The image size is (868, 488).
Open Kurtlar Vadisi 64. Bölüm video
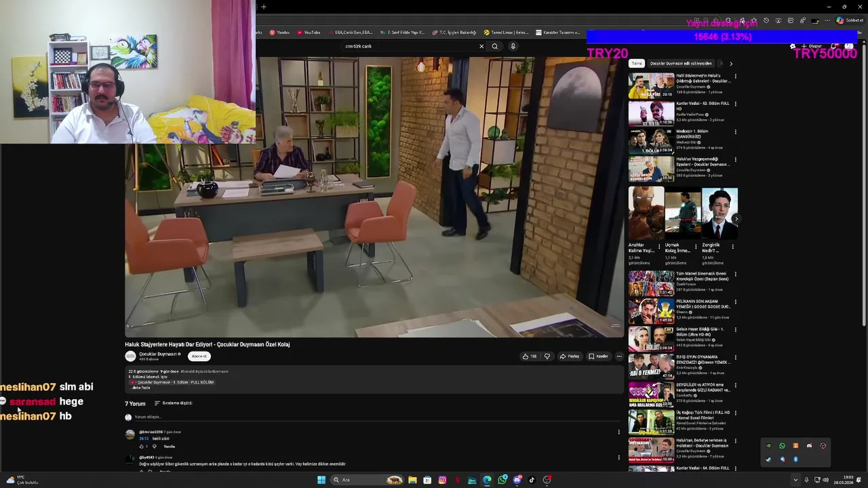[651, 469]
